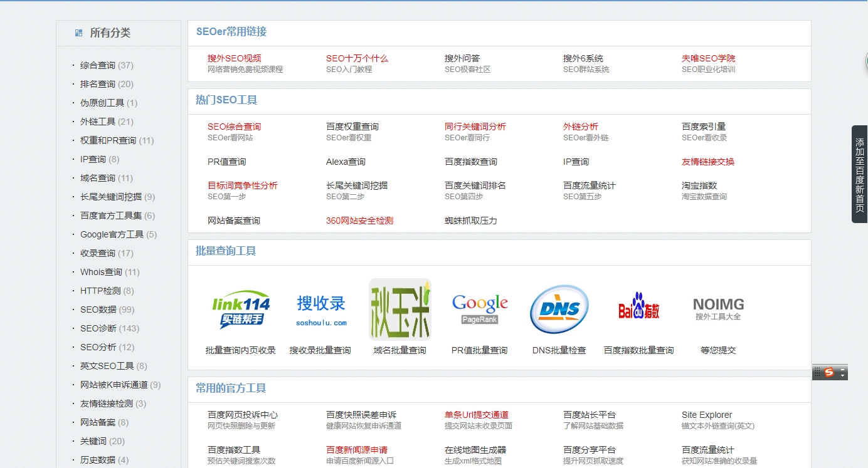Open 关键词 (20) category
The height and width of the screenshot is (468, 868).
point(102,441)
